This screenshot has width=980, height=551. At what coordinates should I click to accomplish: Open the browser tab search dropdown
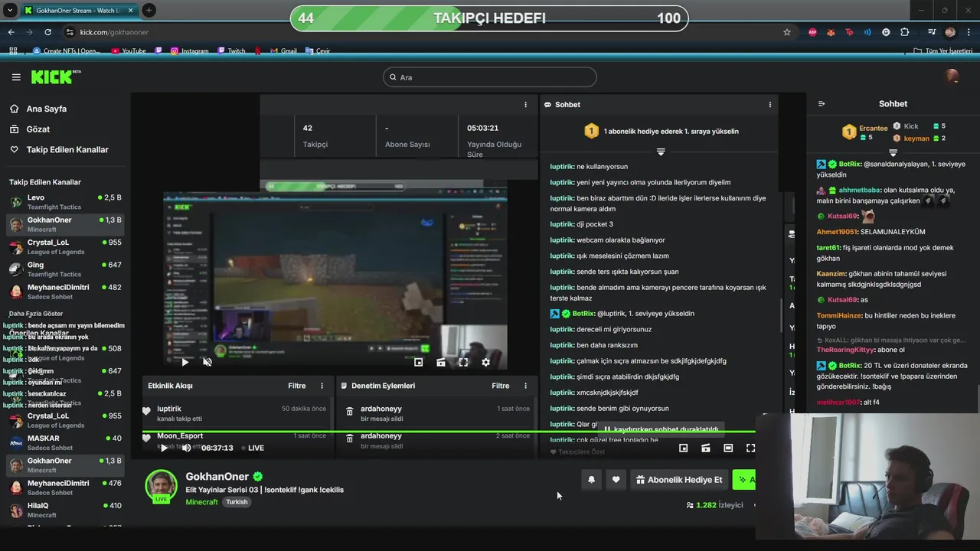click(x=10, y=10)
